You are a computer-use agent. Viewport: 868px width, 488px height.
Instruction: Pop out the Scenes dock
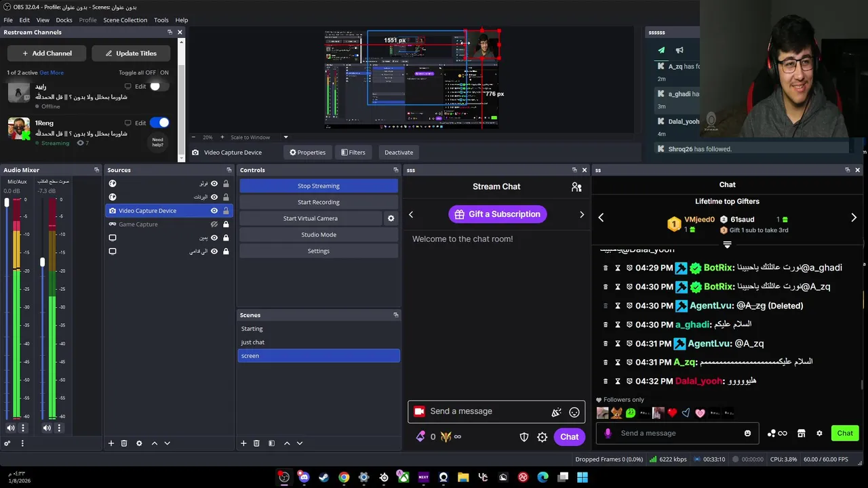pyautogui.click(x=395, y=315)
